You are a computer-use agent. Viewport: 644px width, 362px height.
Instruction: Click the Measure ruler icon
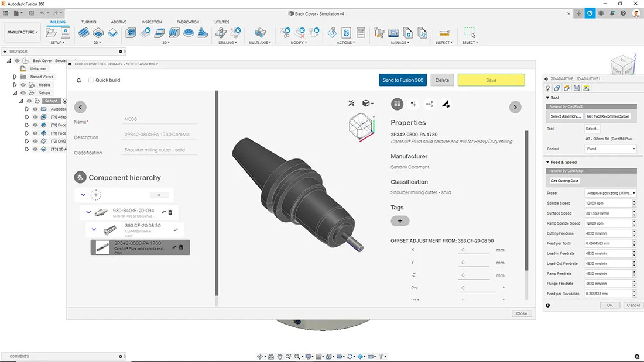[444, 33]
